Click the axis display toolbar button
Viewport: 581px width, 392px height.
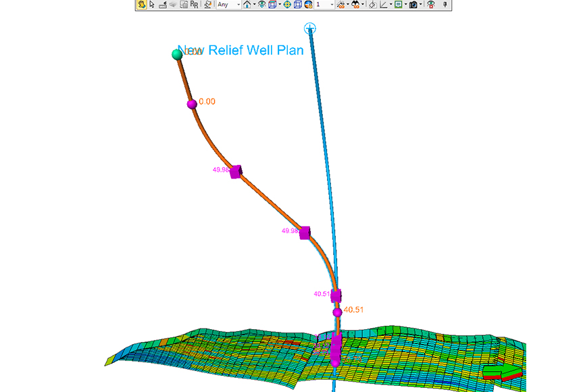[384, 4]
